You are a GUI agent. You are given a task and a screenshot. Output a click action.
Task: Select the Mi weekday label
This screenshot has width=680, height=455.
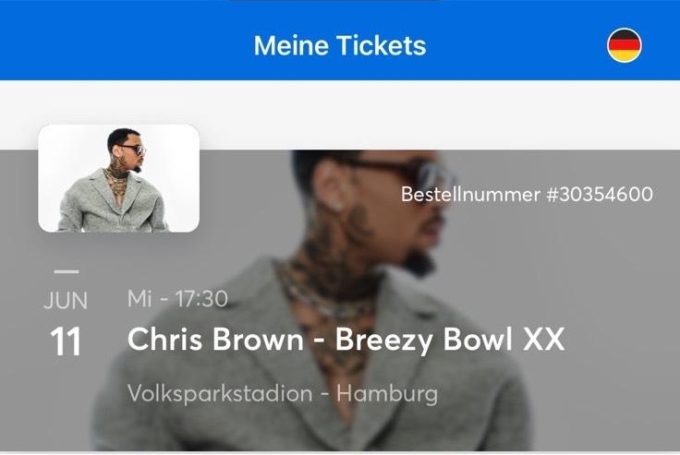click(140, 298)
